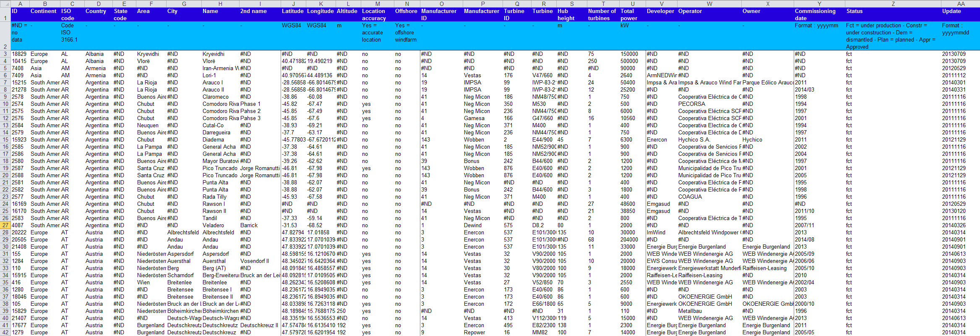Select the operator cell 'Hychico S.A.'

click(x=709, y=139)
